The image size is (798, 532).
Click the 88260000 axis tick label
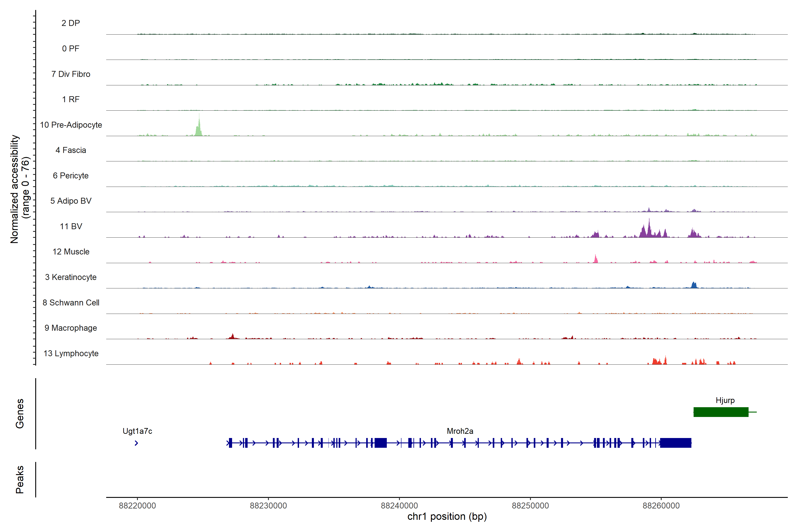(x=661, y=506)
